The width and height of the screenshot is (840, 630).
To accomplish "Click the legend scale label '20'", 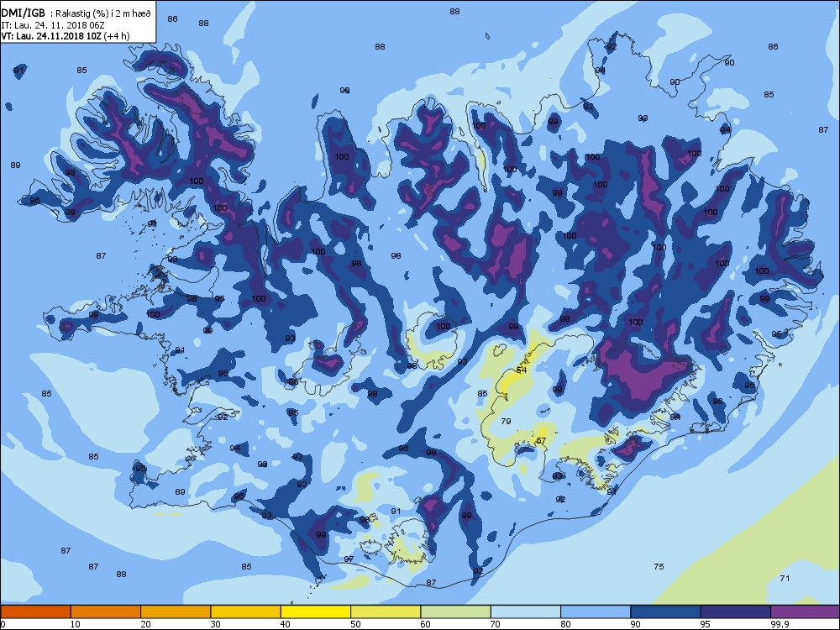I will (145, 623).
